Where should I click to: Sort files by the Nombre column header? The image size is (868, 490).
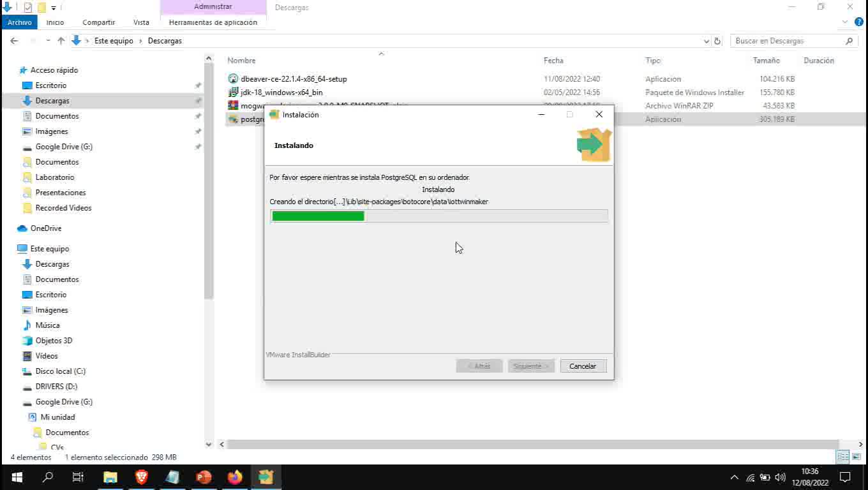[241, 61]
